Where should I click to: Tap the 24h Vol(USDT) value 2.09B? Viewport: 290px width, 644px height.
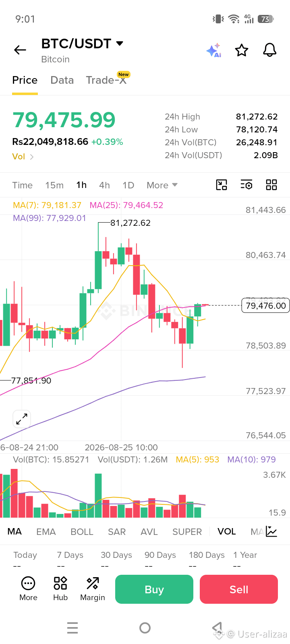point(266,155)
